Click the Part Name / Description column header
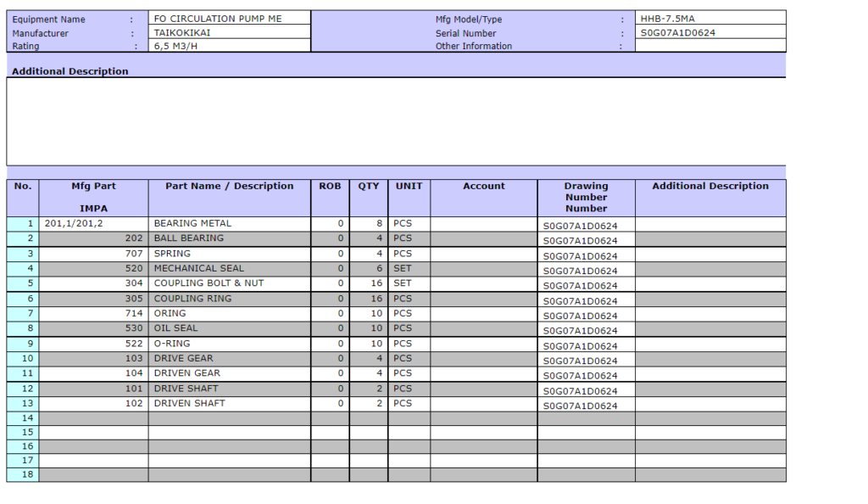This screenshot has width=868, height=504. [230, 187]
